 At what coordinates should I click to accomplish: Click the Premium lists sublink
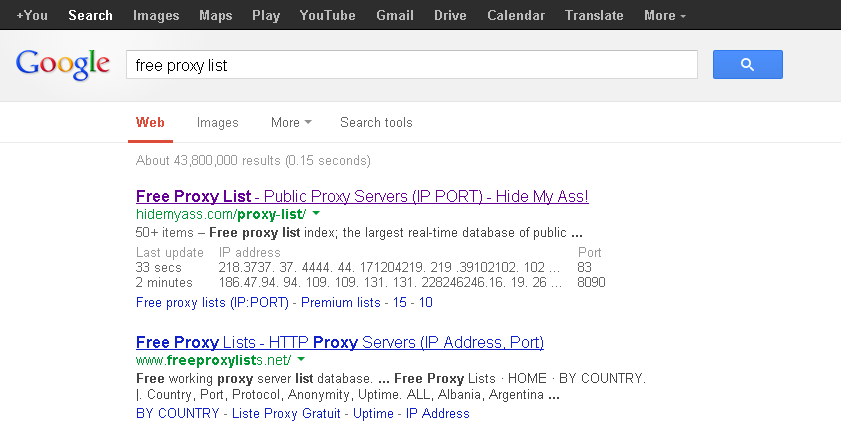point(341,303)
